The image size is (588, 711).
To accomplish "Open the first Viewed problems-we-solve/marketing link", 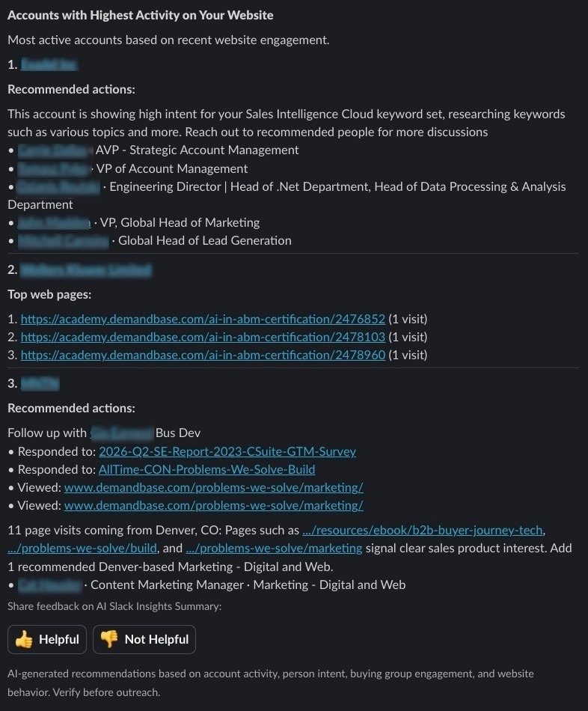I will point(213,487).
